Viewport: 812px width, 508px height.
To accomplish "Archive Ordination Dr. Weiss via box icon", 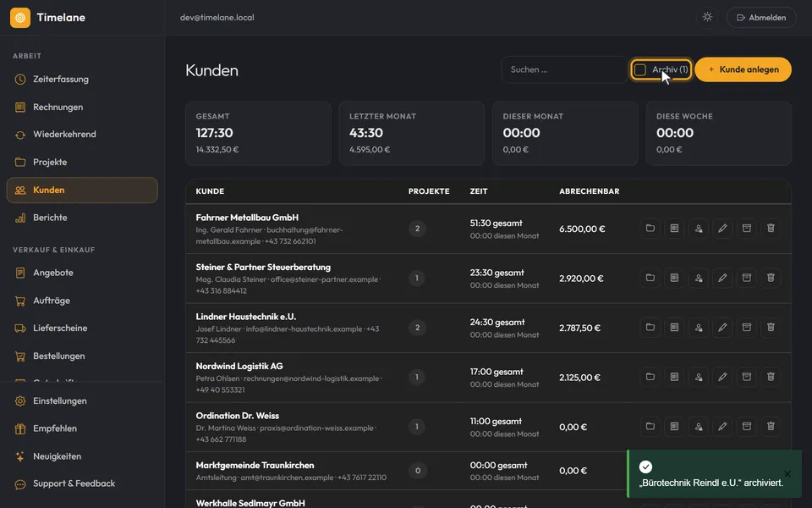I will [747, 427].
